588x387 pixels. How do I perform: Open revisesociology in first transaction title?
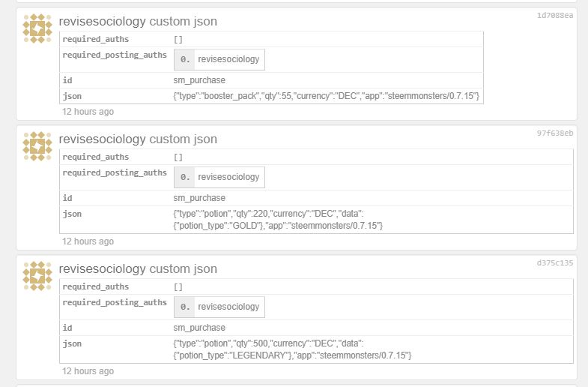(103, 22)
